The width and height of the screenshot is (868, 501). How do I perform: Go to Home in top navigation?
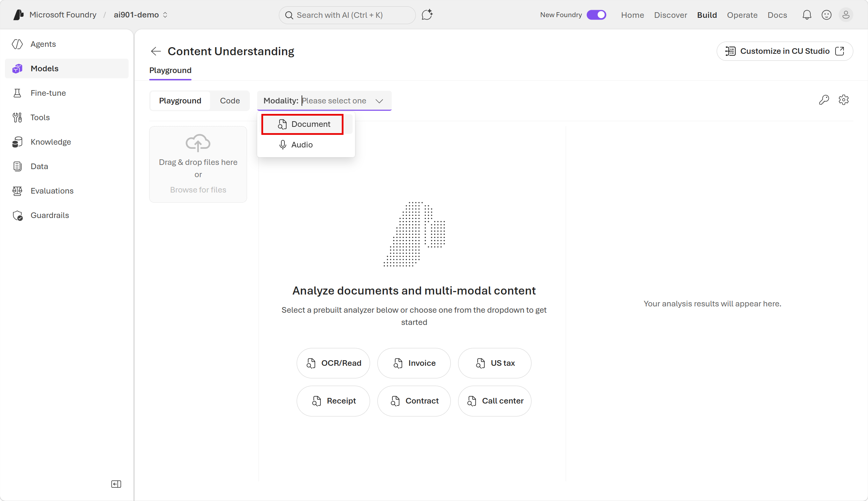[x=632, y=15]
